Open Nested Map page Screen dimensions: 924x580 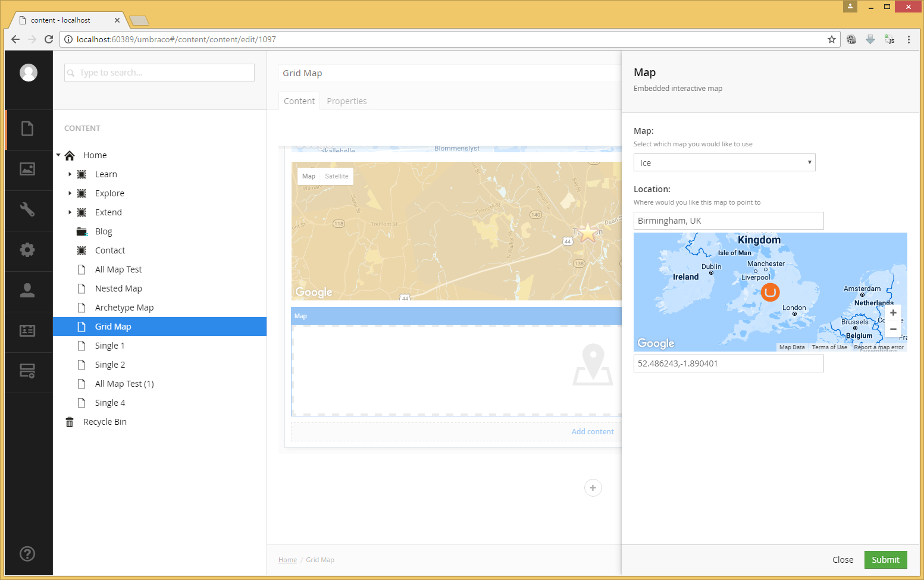tap(118, 289)
